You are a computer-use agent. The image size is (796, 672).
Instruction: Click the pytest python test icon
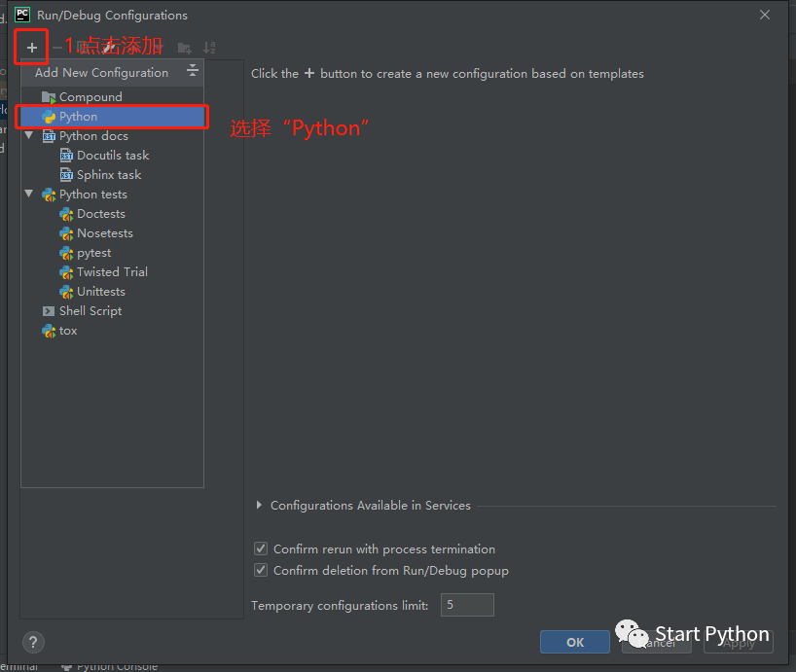coord(66,253)
